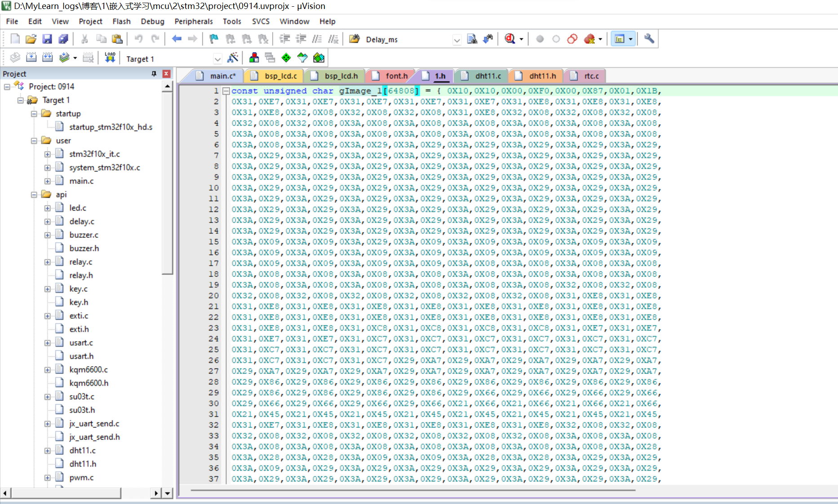Open Find in Files
The width and height of the screenshot is (838, 504).
(x=354, y=39)
